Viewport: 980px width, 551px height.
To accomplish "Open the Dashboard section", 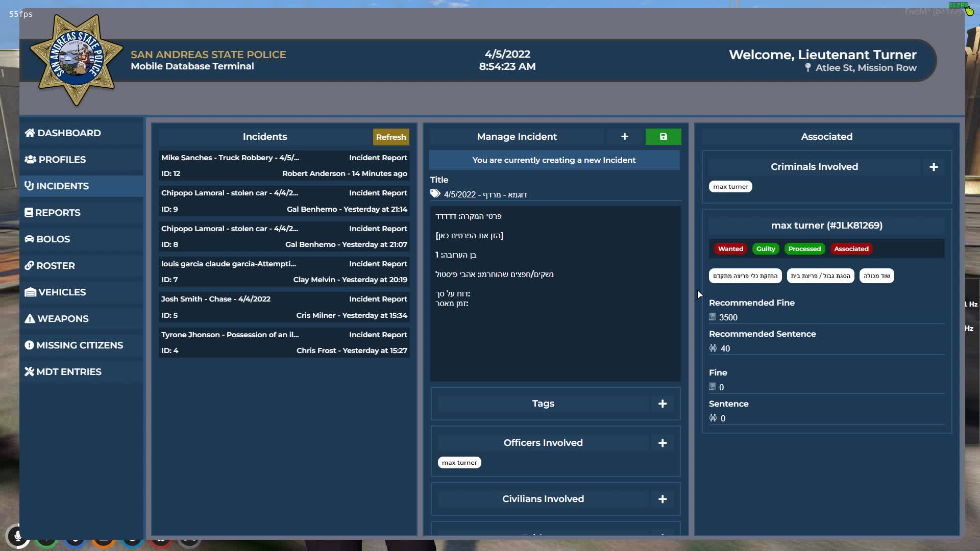I will 82,133.
